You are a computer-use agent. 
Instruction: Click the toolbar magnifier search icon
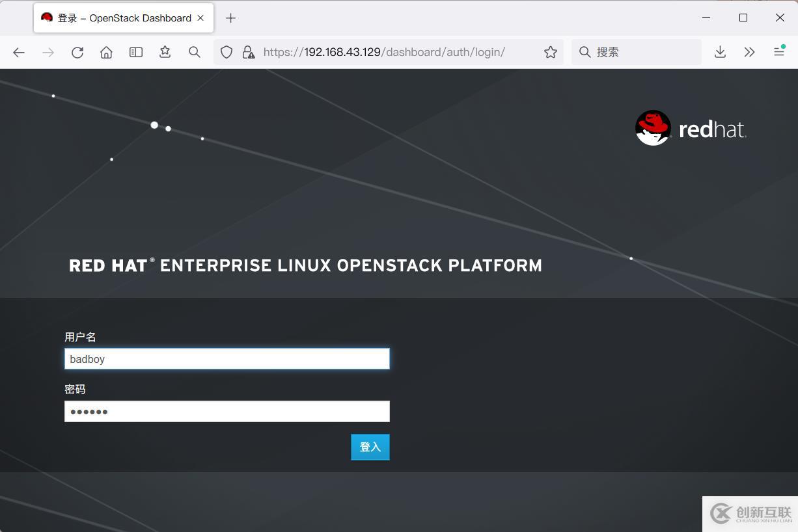195,52
